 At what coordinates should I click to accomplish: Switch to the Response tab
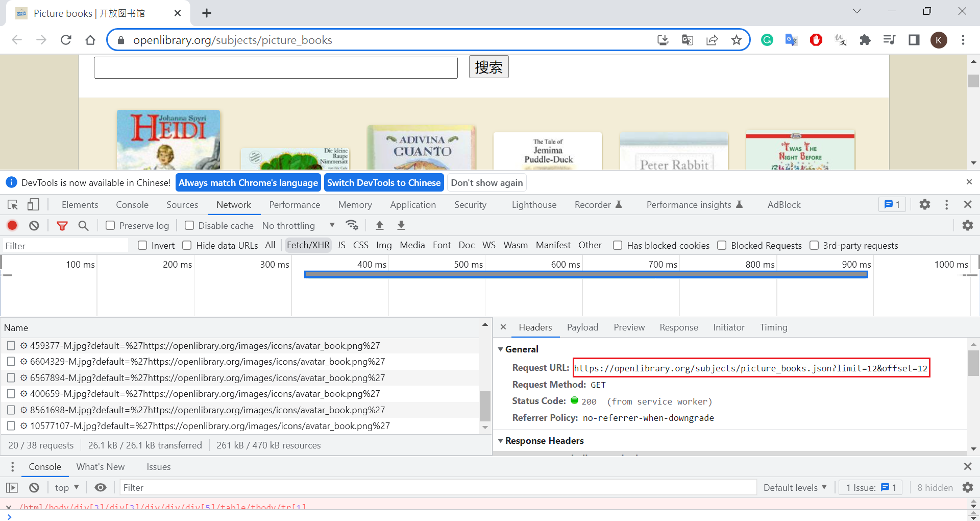click(678, 327)
